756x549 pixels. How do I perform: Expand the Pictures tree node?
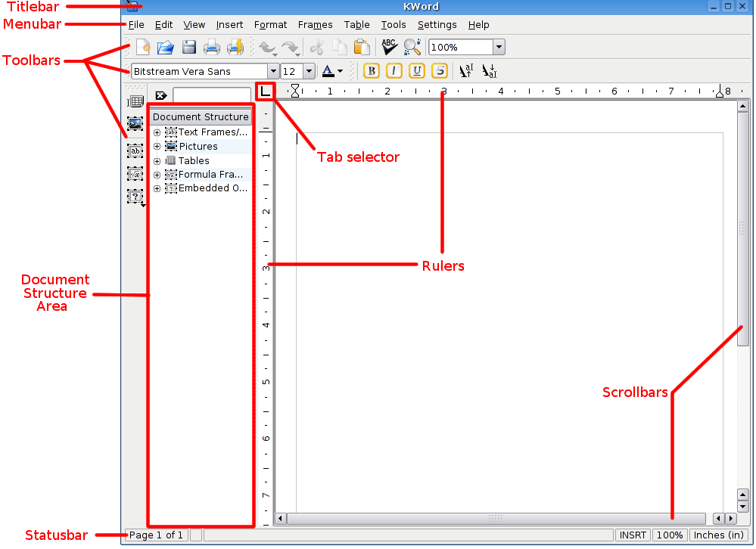(x=157, y=147)
